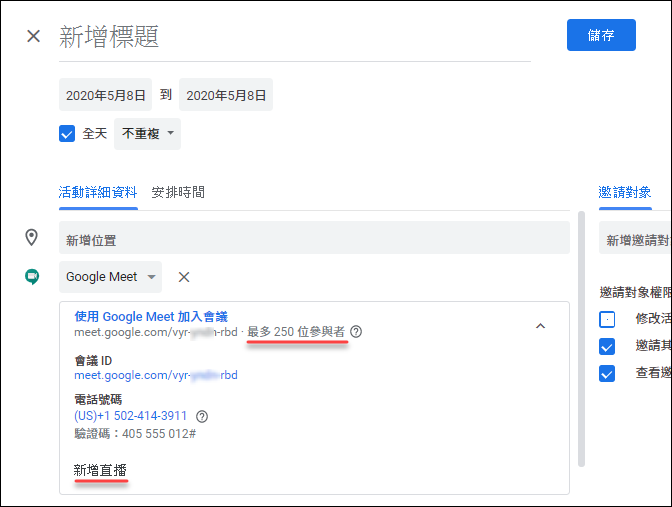The height and width of the screenshot is (507, 672).
Task: Switch to the 活動詳細資料 tab
Action: coord(98,192)
